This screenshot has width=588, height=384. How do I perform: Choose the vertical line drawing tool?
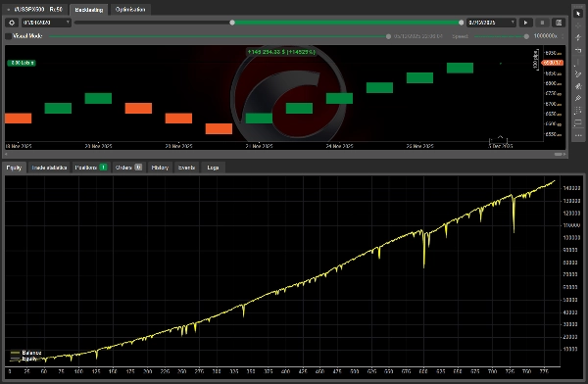click(578, 62)
